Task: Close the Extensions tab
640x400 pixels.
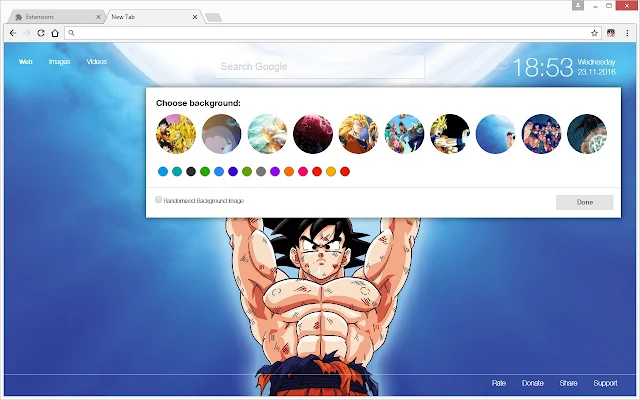Action: coord(98,17)
